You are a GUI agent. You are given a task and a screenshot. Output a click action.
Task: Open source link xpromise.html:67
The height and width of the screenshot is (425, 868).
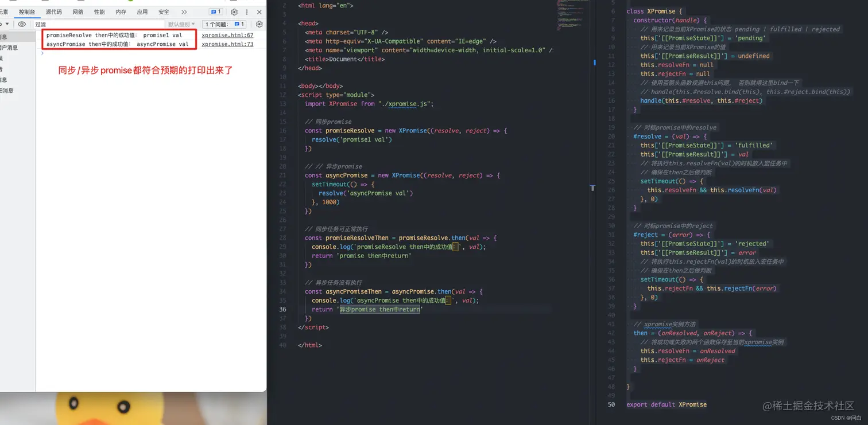pos(227,35)
